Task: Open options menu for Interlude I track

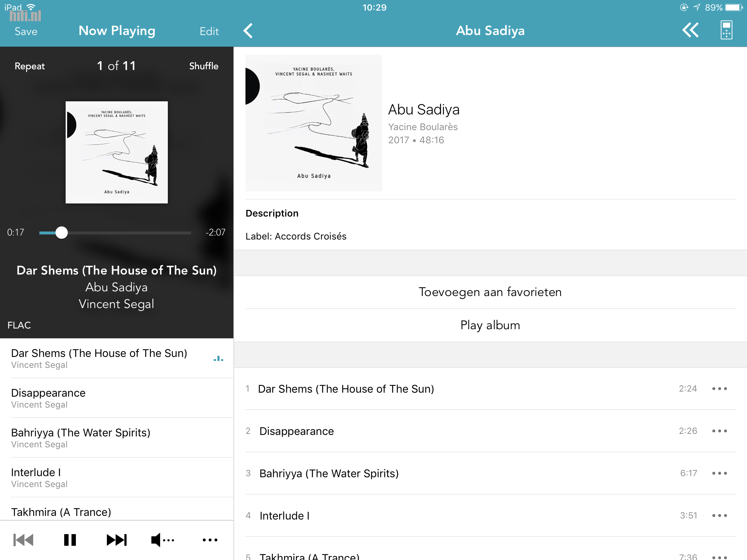Action: coord(720,516)
